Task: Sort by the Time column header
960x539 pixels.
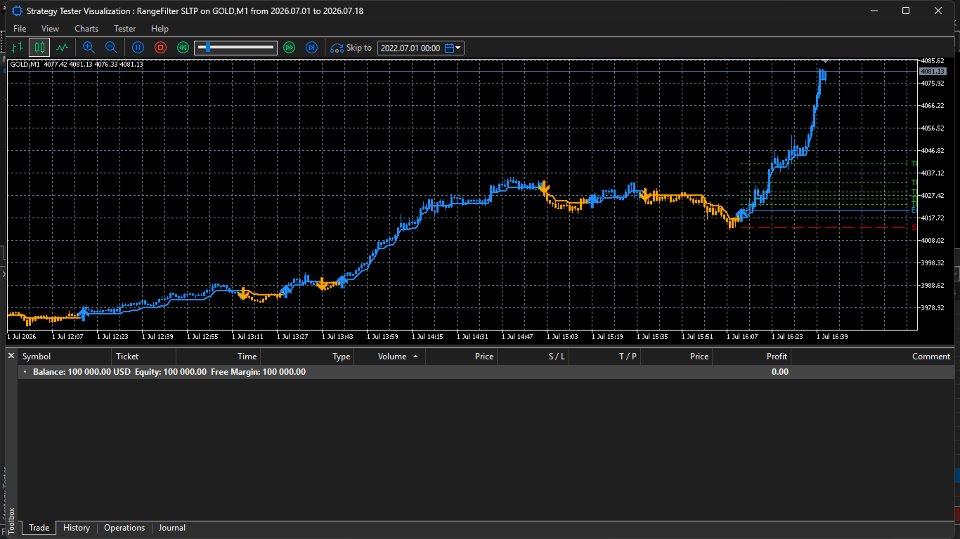Action: [x=218, y=356]
